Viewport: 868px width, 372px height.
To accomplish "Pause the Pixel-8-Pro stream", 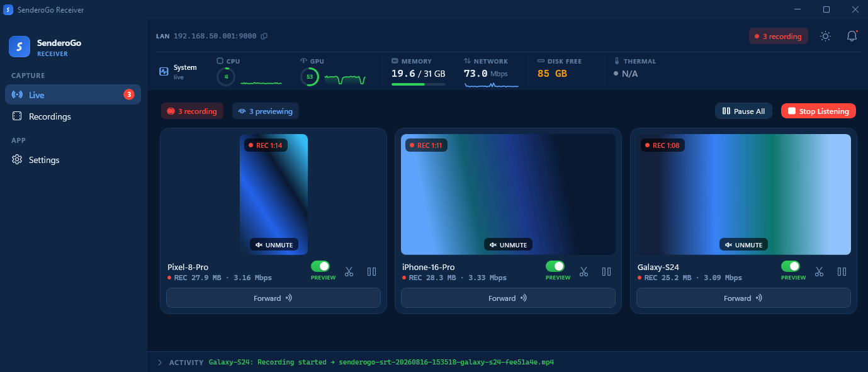I will (372, 271).
